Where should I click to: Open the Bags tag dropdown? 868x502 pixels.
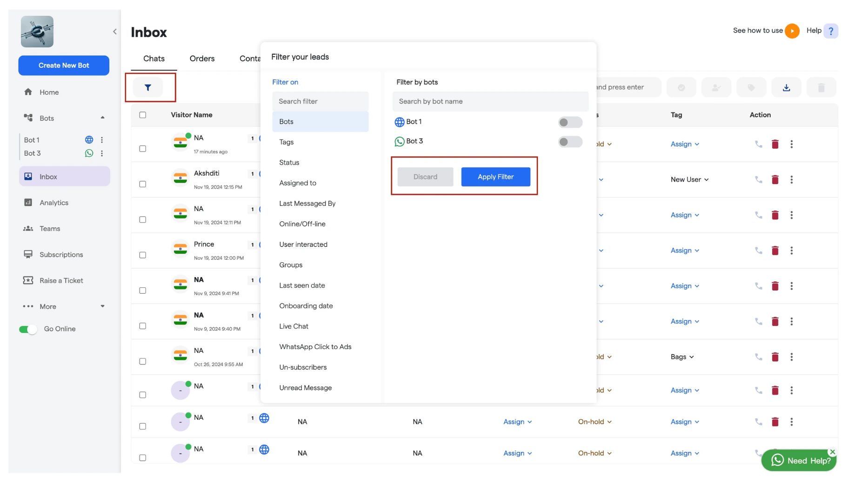tap(682, 357)
